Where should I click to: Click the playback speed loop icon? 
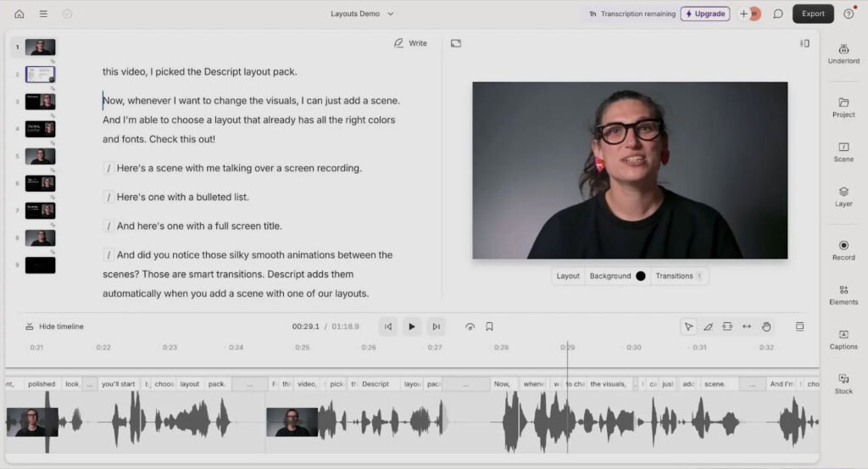470,327
